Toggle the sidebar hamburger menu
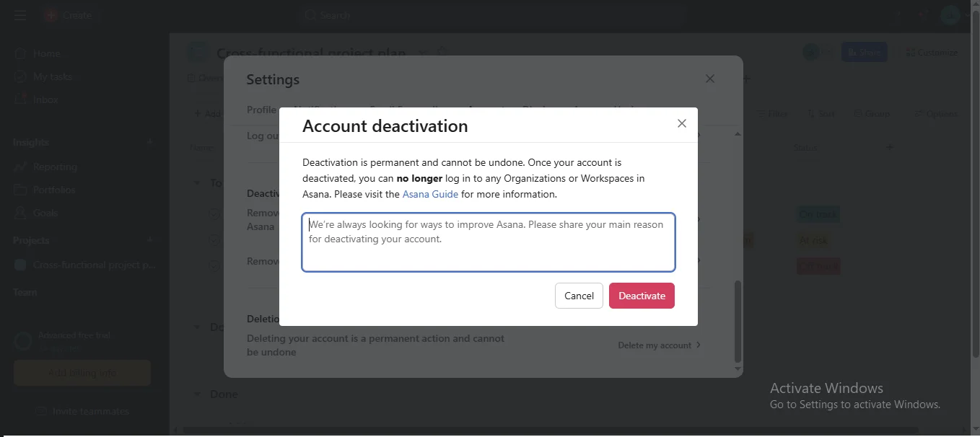The width and height of the screenshot is (980, 437). click(x=20, y=15)
